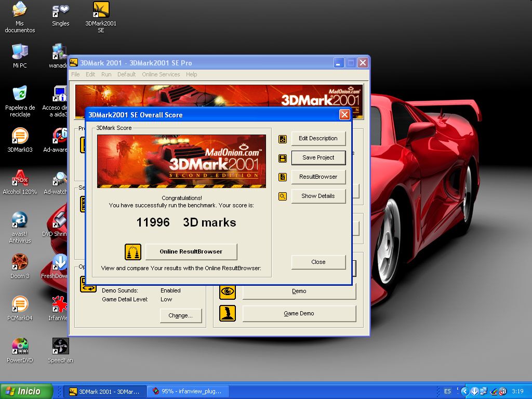Open the Inicio start menu

pyautogui.click(x=27, y=391)
